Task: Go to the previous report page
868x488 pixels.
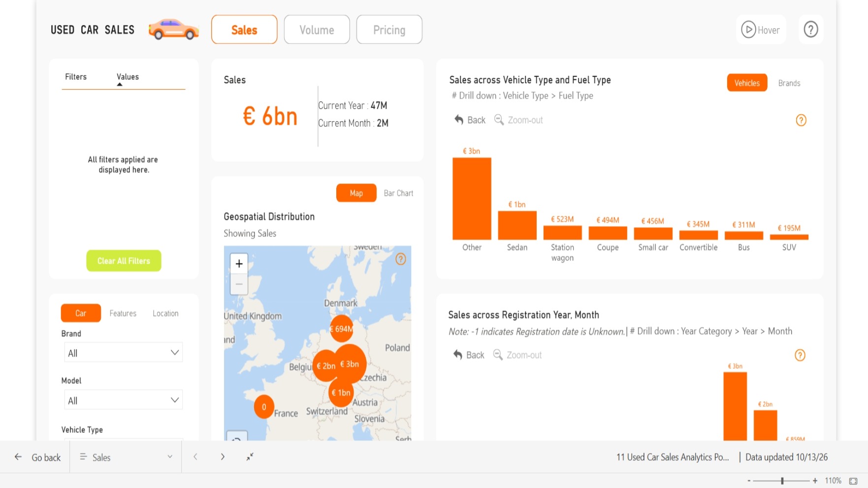Action: 195,457
